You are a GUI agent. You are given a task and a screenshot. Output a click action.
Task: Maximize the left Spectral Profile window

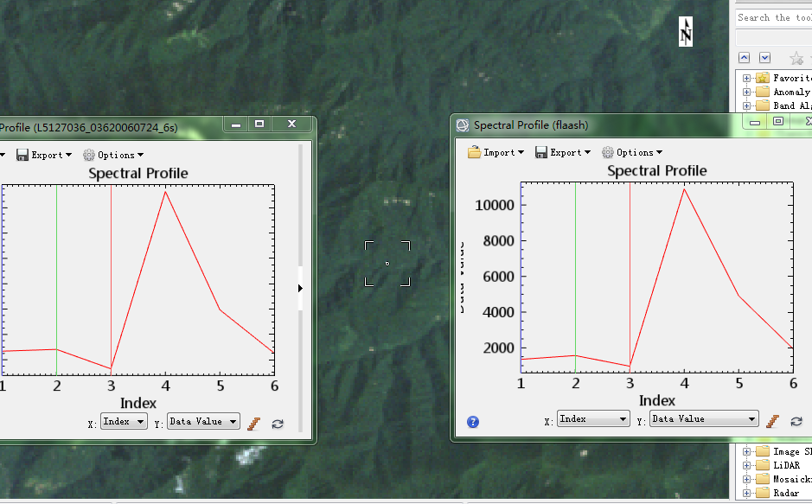pyautogui.click(x=259, y=124)
